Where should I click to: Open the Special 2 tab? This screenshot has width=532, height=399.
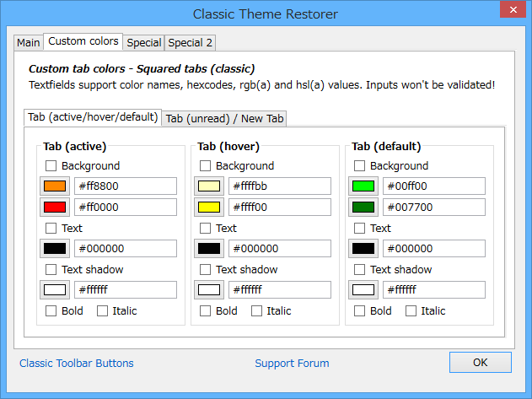pyautogui.click(x=191, y=43)
